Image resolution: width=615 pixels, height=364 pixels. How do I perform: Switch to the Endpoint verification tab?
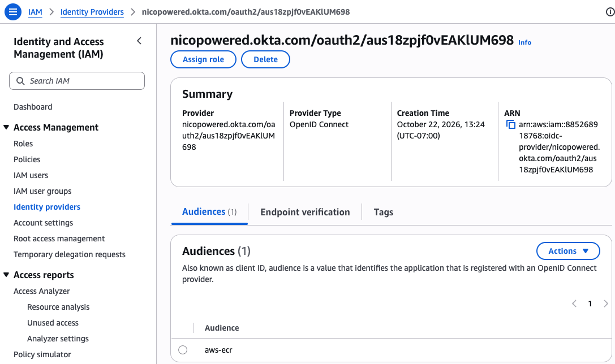(305, 212)
